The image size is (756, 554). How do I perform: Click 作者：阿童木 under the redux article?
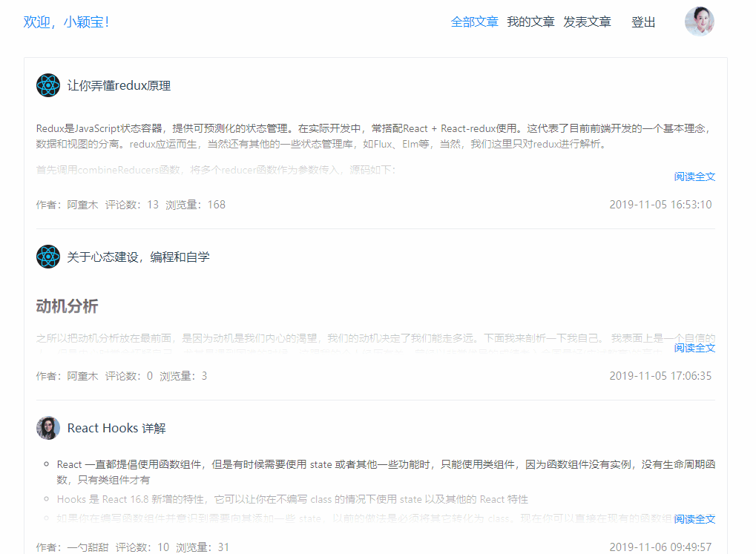67,205
